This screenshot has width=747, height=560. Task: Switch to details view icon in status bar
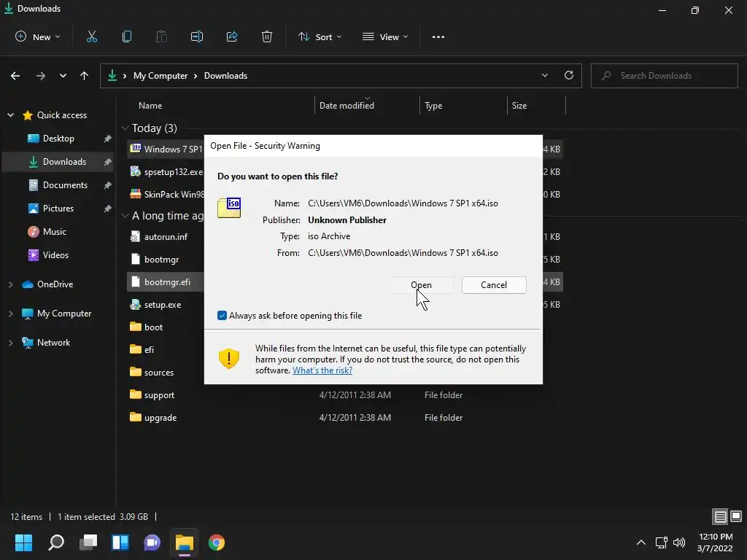coord(720,516)
